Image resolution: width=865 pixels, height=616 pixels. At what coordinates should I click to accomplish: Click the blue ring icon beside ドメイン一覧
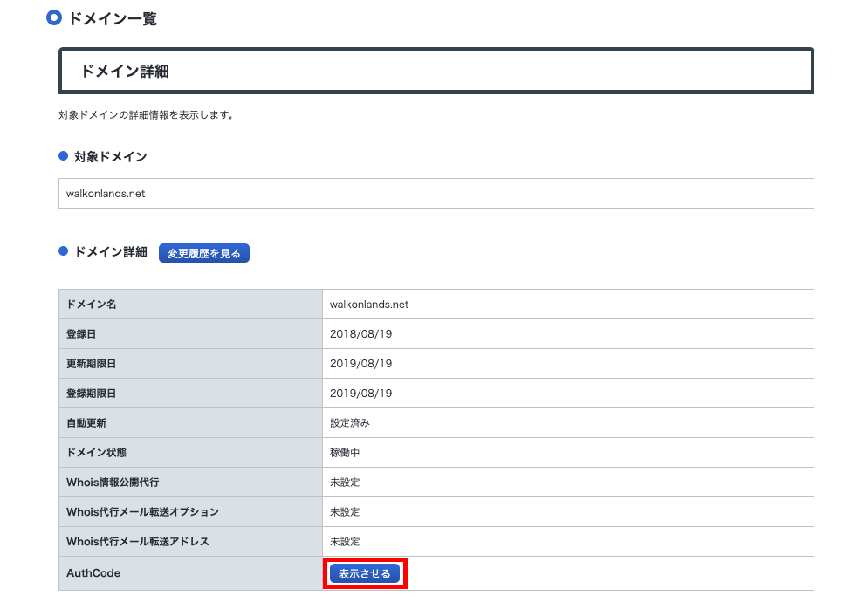tap(53, 17)
